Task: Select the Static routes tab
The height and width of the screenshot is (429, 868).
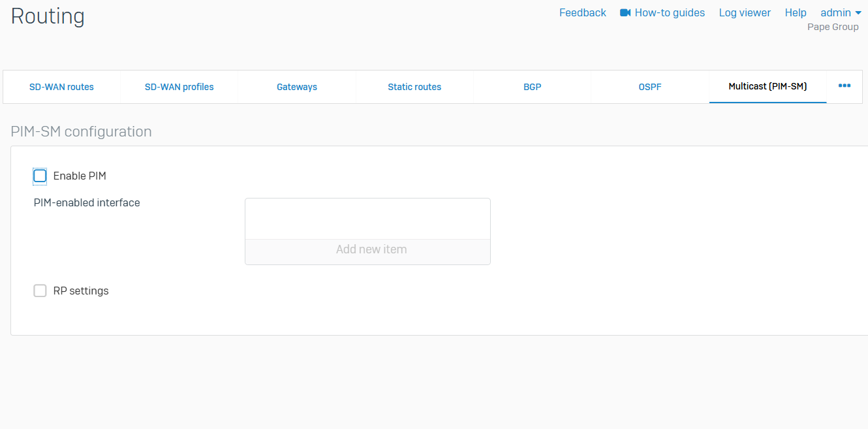Action: click(414, 87)
